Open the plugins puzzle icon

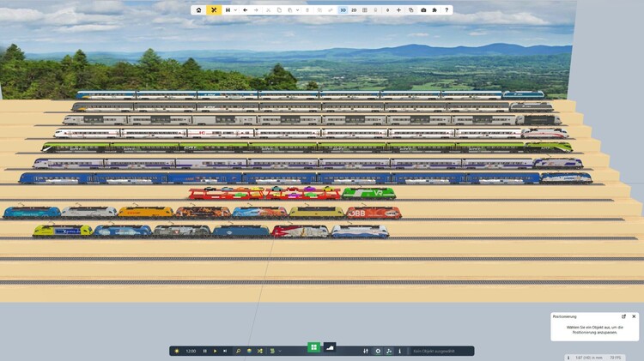point(434,9)
